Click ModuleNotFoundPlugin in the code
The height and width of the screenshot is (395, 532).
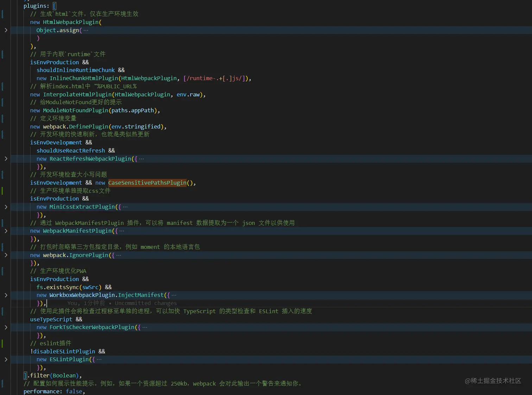pos(76,110)
